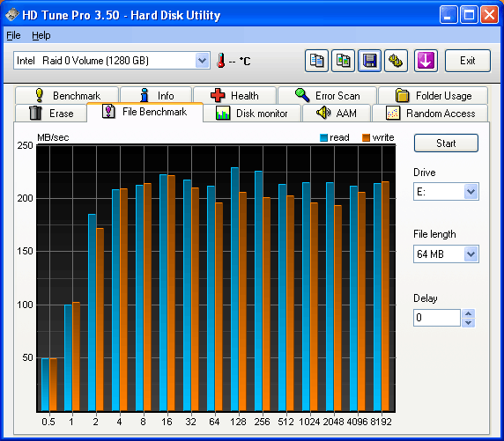Screen dimensions: 504x441
Task: Switch to the Error Scan tab
Action: point(327,95)
